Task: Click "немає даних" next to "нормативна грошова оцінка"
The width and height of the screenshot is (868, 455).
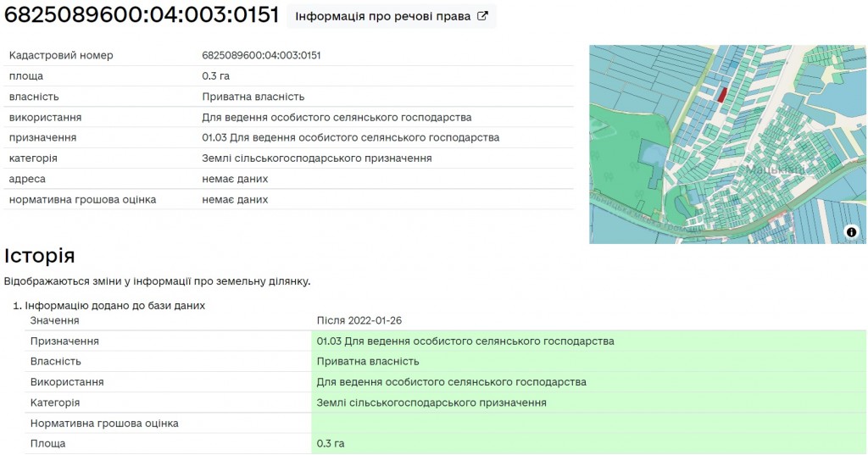Action: 235,200
